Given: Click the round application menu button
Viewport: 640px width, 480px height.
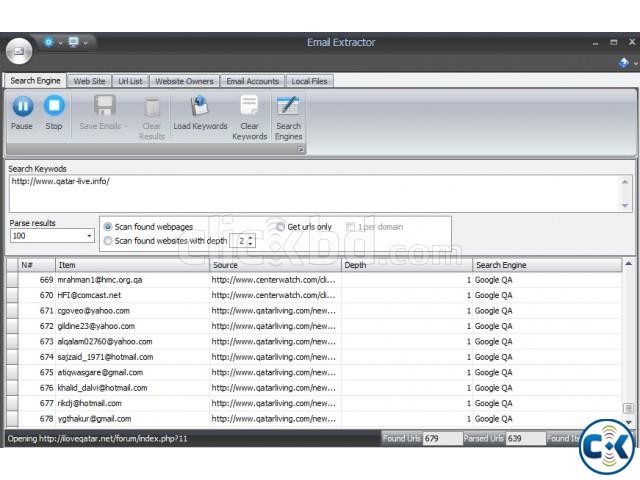Looking at the screenshot, I should (19, 51).
